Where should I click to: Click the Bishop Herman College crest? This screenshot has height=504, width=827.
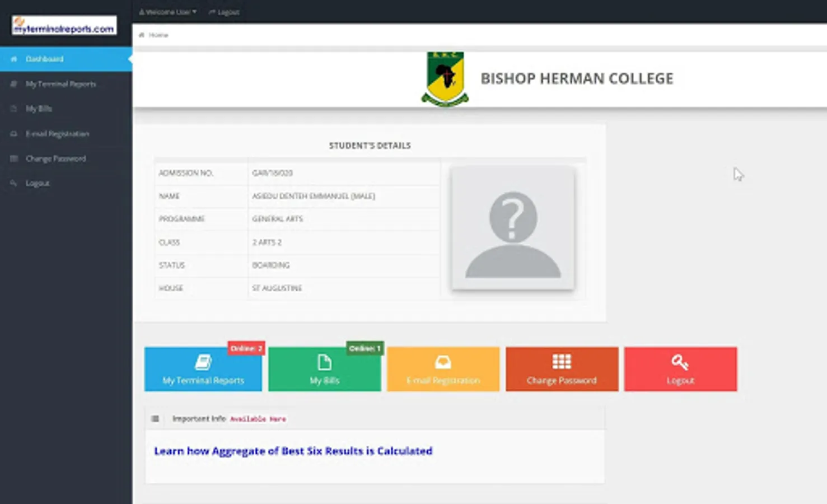(445, 79)
